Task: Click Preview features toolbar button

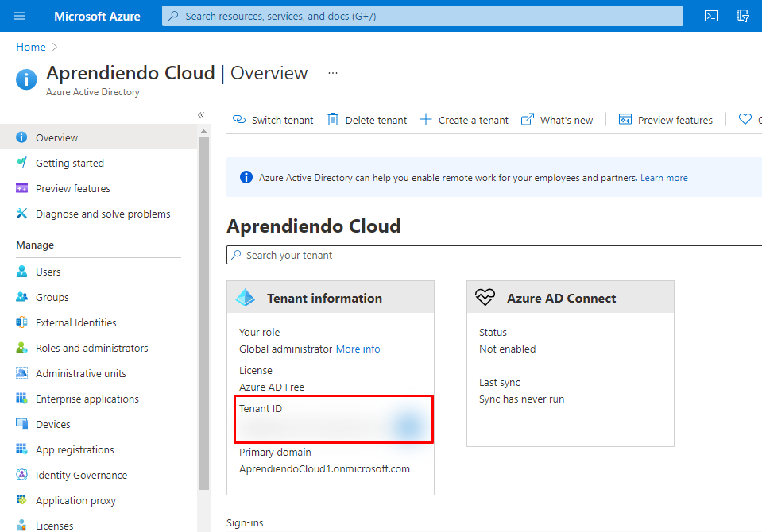Action: click(666, 120)
